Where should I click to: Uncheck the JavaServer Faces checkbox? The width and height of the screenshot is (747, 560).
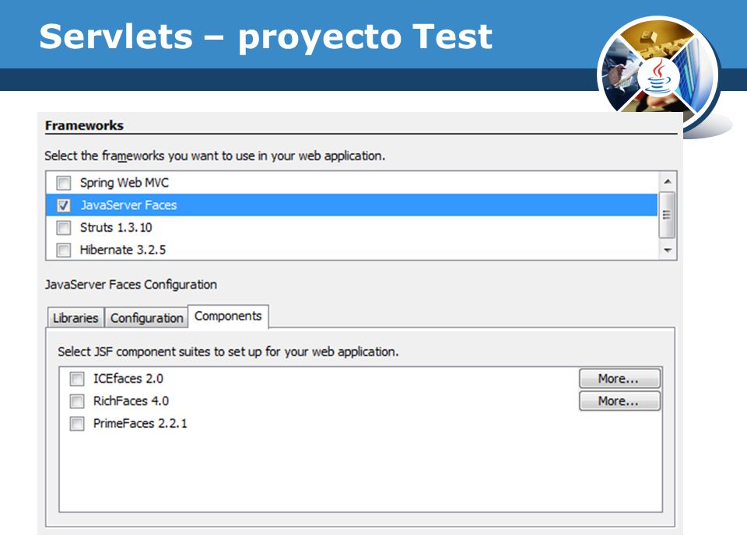63,205
